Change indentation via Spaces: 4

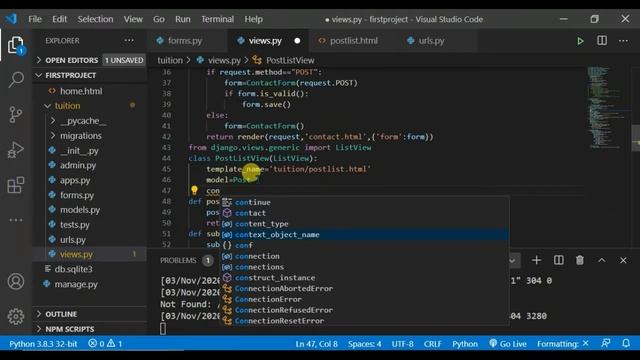(364, 344)
